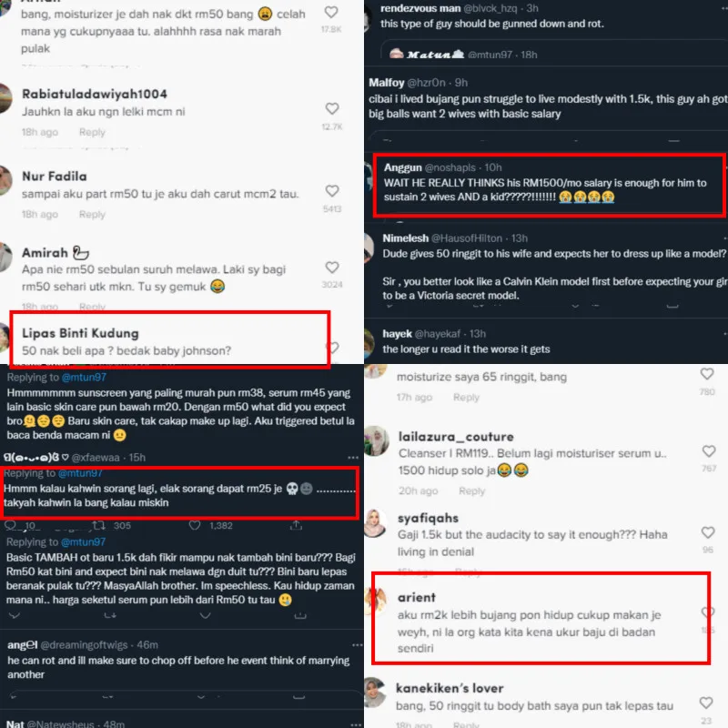Open three-dot menu on angel's tweet
This screenshot has width=728, height=728.
tap(357, 645)
